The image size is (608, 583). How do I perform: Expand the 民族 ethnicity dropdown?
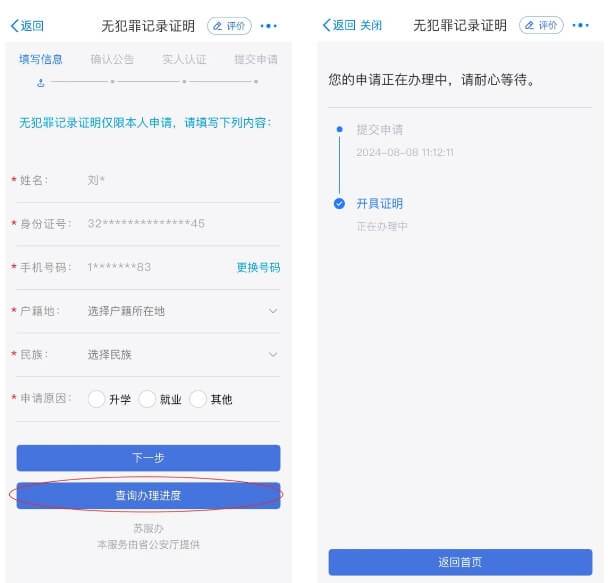[x=273, y=355]
